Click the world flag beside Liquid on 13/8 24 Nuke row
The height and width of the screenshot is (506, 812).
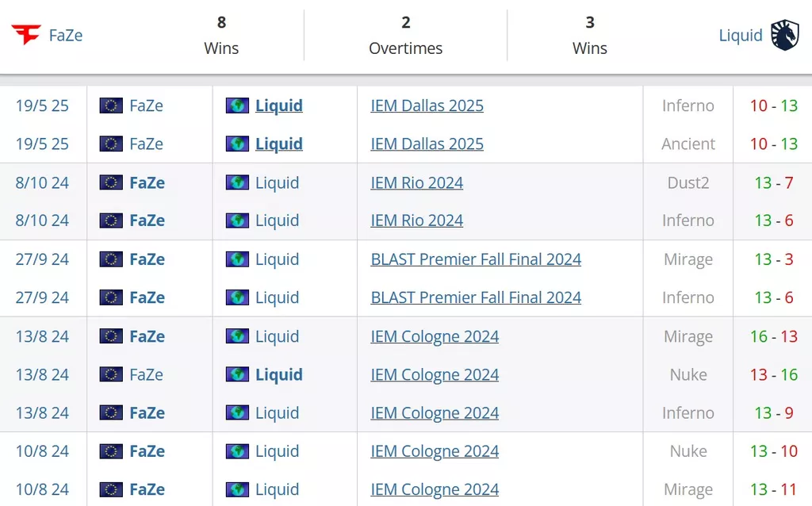(x=237, y=374)
